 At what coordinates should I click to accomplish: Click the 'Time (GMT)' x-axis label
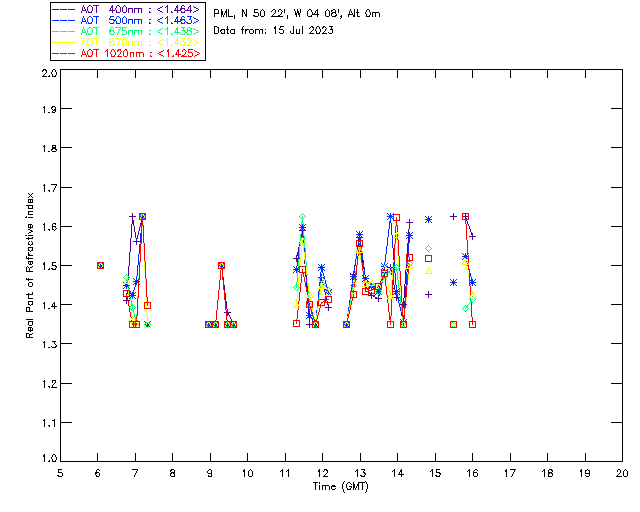(341, 486)
